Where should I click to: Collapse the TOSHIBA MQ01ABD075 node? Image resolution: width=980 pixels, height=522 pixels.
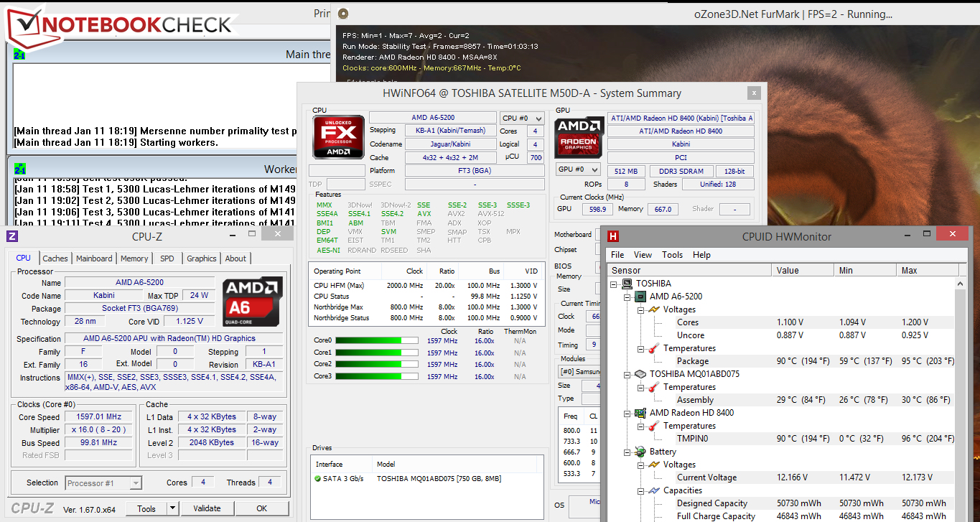tap(628, 374)
